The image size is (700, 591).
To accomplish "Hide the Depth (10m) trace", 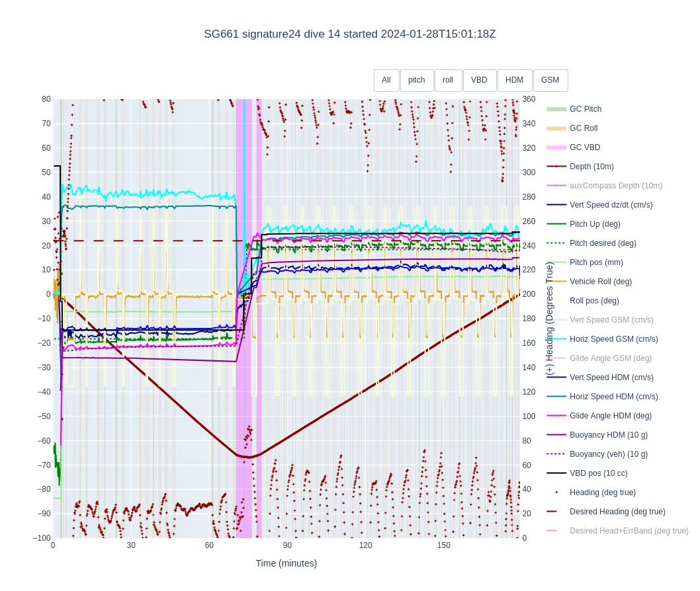I will (x=591, y=167).
